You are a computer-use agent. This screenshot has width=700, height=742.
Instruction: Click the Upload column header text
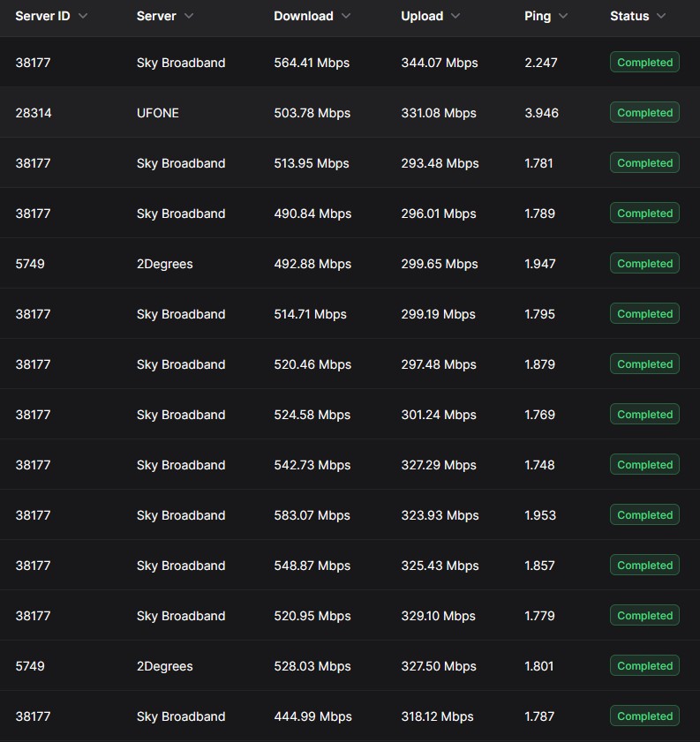coord(422,16)
